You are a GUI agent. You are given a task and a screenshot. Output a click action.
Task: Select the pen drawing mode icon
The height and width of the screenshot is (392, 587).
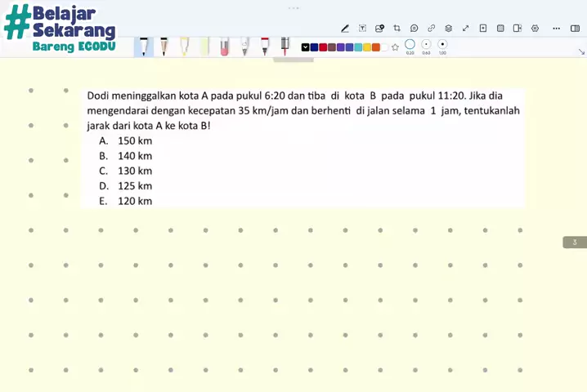[x=345, y=29]
